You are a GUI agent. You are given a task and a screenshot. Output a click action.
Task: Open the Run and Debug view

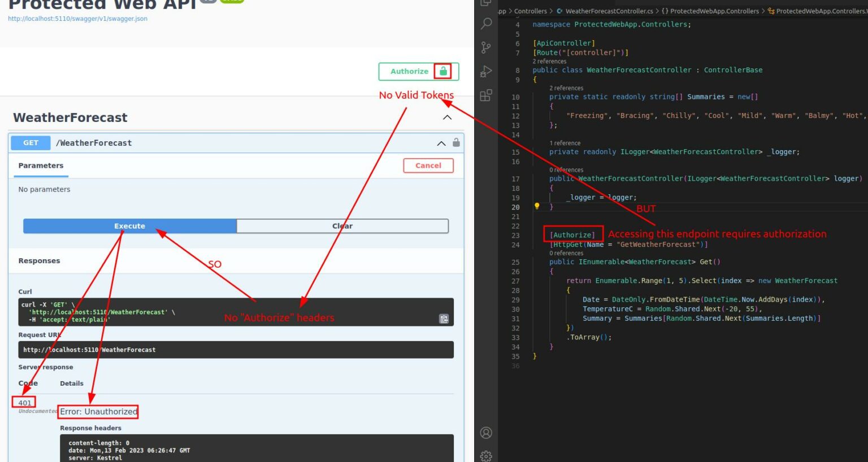point(486,72)
